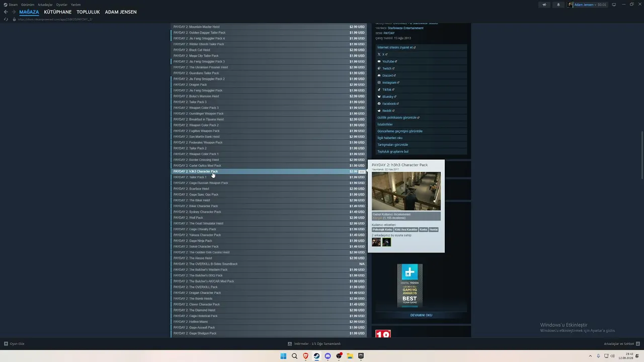
Task: Click the Digital Trends Best Team Game award image
Action: point(410,286)
